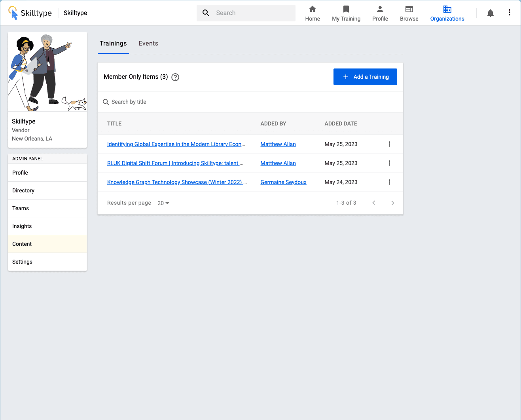Open Knowledge Graph Technology Showcase link

click(x=177, y=182)
